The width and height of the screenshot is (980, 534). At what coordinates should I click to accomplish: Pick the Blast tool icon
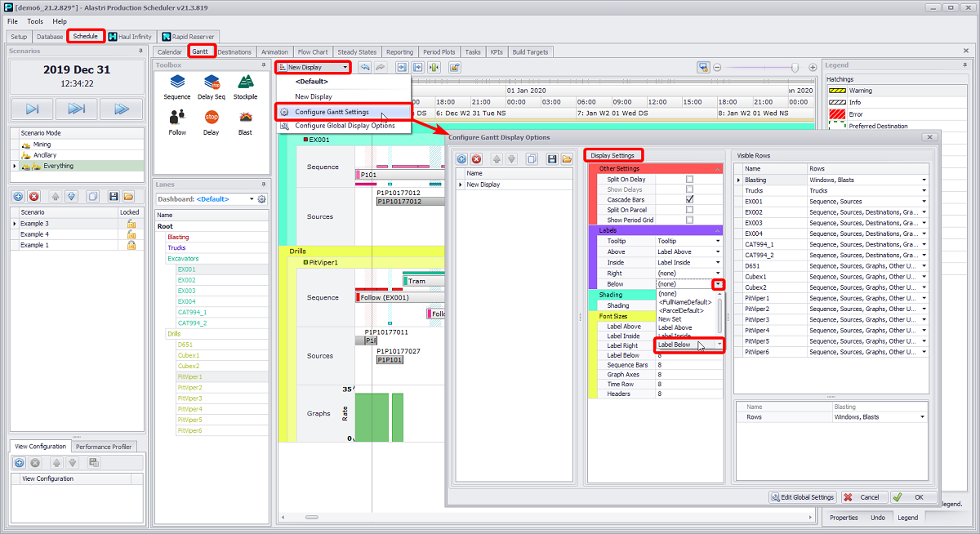245,121
